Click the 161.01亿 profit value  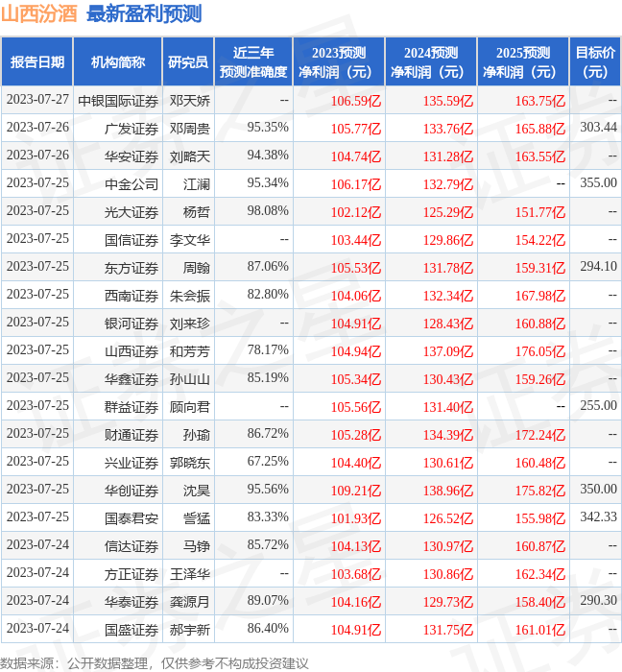pos(540,630)
